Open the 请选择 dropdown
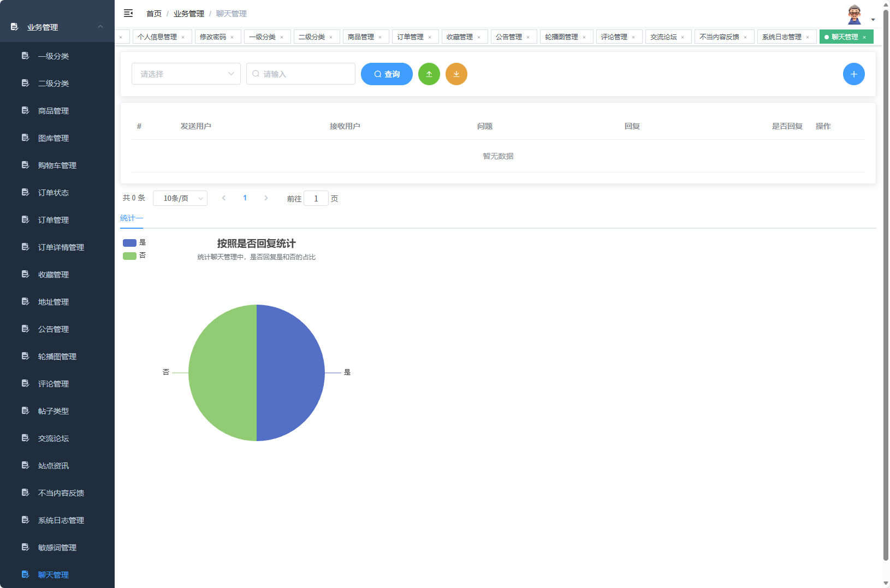 pos(186,74)
